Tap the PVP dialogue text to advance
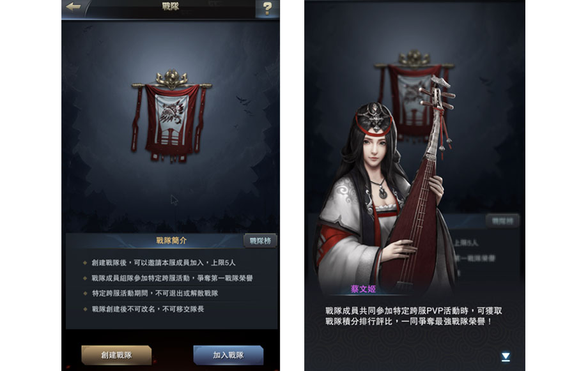588x371 pixels. 414,316
